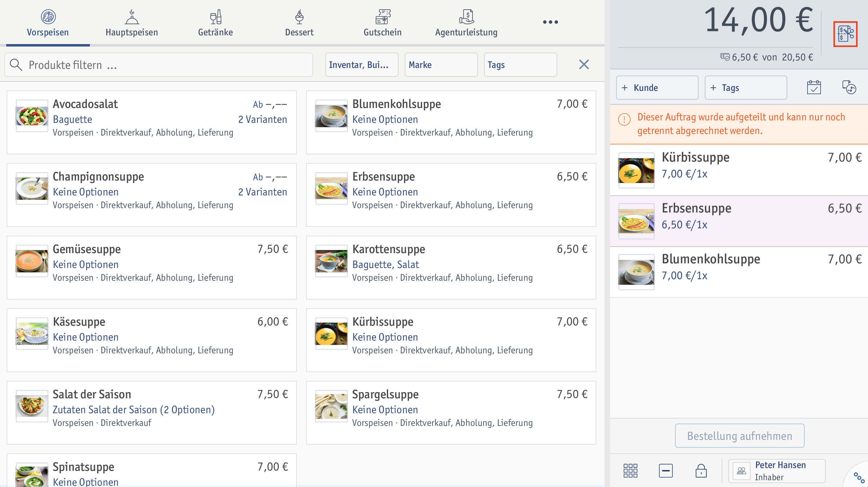Lock the register with padlock icon
The width and height of the screenshot is (868, 487).
click(701, 471)
